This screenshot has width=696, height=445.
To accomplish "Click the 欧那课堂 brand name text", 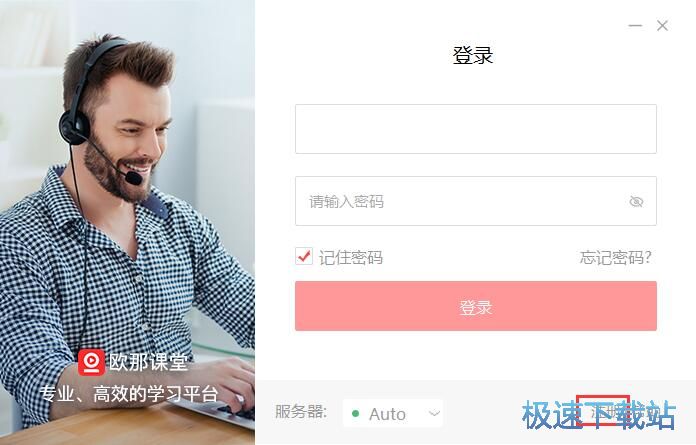I will tap(148, 362).
